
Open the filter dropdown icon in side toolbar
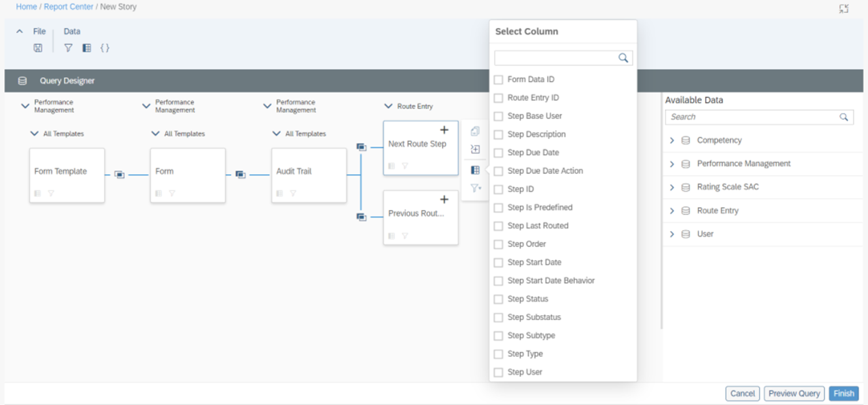click(475, 188)
